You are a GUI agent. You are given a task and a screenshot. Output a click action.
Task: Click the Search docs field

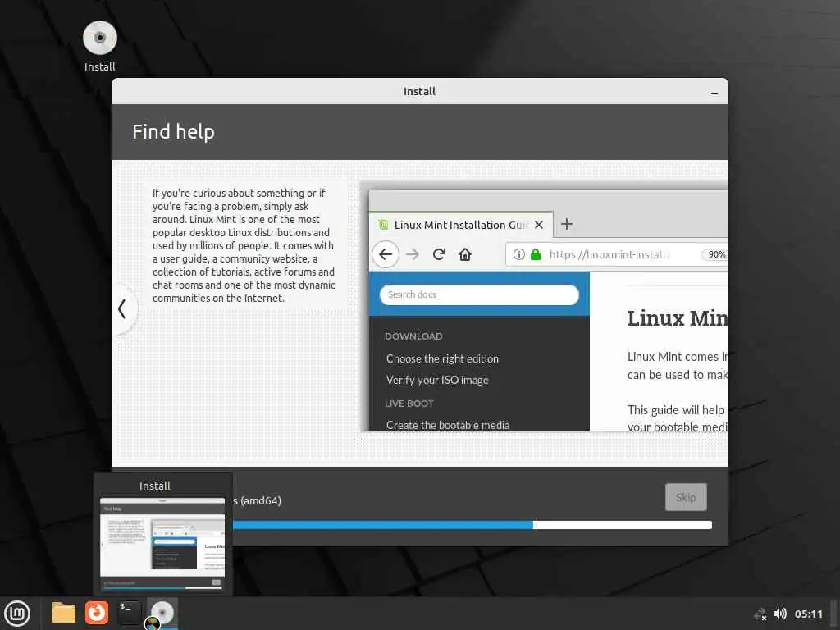point(479,294)
